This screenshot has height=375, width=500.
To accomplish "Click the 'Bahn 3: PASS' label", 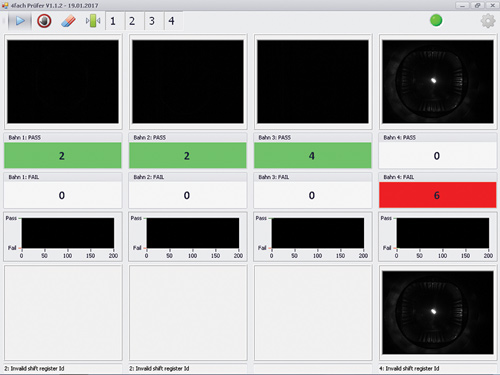I will [x=275, y=137].
